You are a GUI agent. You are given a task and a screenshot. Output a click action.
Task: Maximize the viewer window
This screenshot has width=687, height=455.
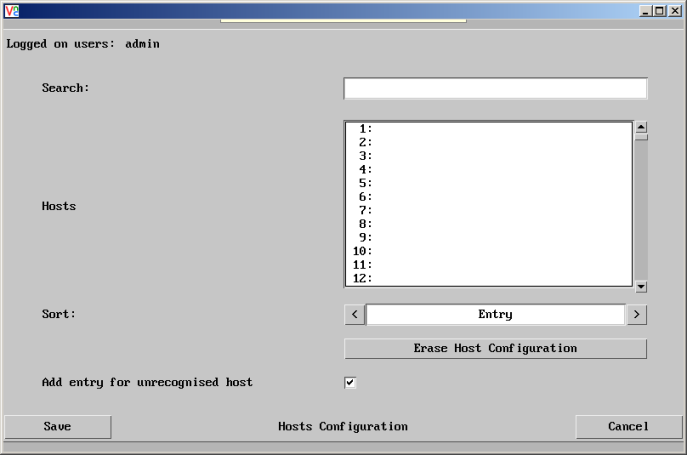(x=659, y=11)
